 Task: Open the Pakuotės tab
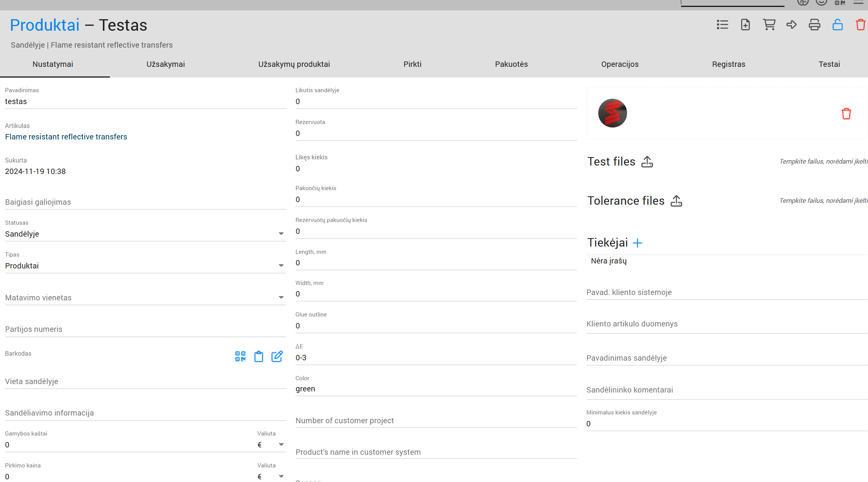[511, 64]
